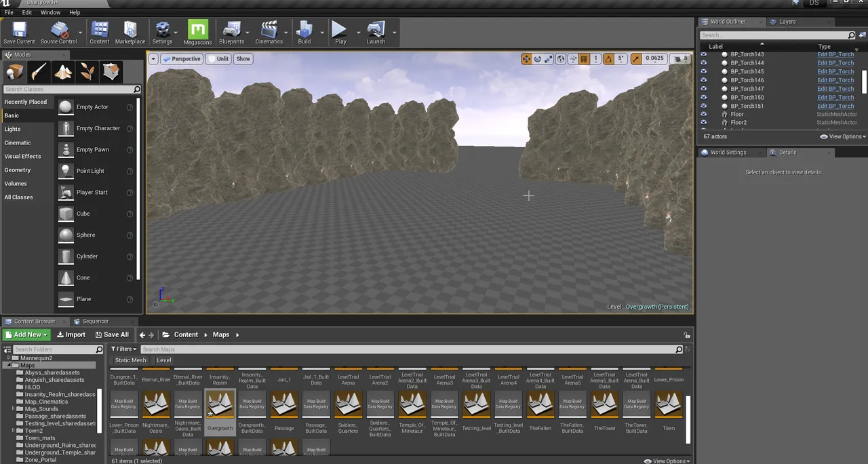This screenshot has width=868, height=464.
Task: Open the viewport options dropdown arrow
Action: point(153,59)
